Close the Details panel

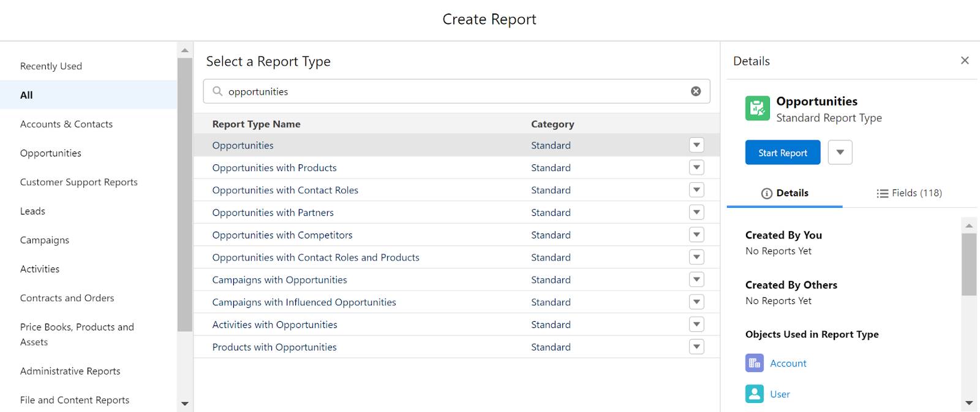pyautogui.click(x=965, y=60)
